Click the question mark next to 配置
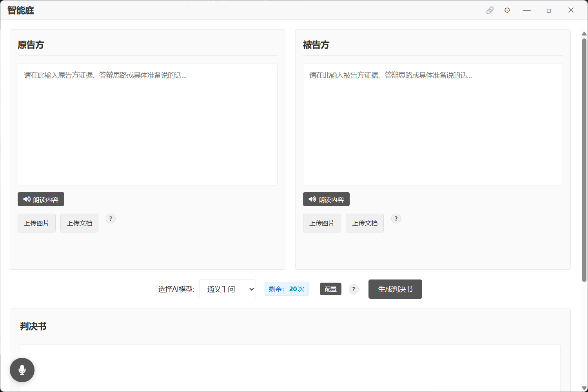This screenshot has height=392, width=588. (x=354, y=289)
